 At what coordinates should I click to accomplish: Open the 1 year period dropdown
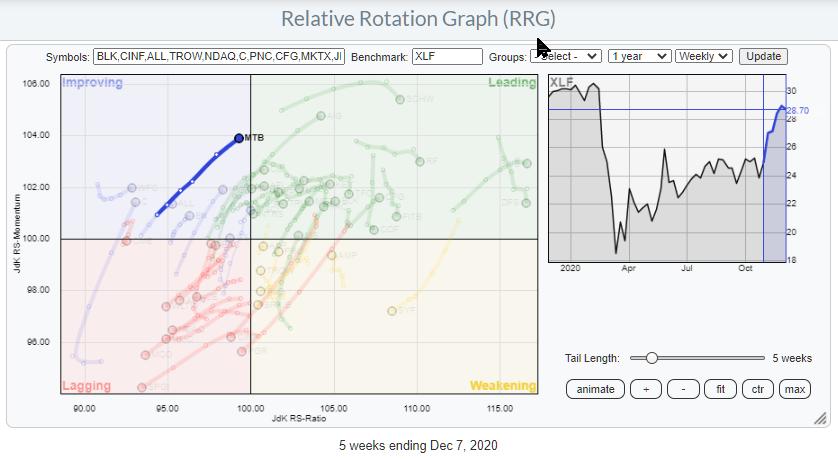639,57
